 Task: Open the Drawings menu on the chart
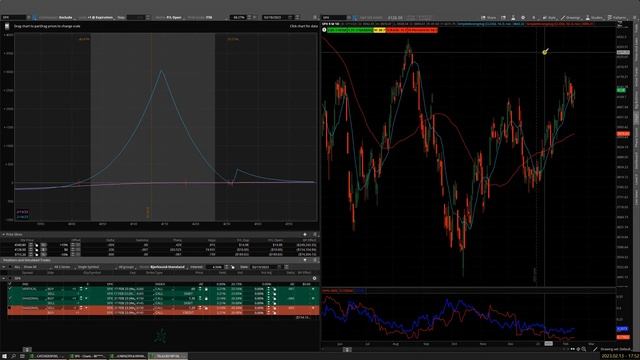571,18
